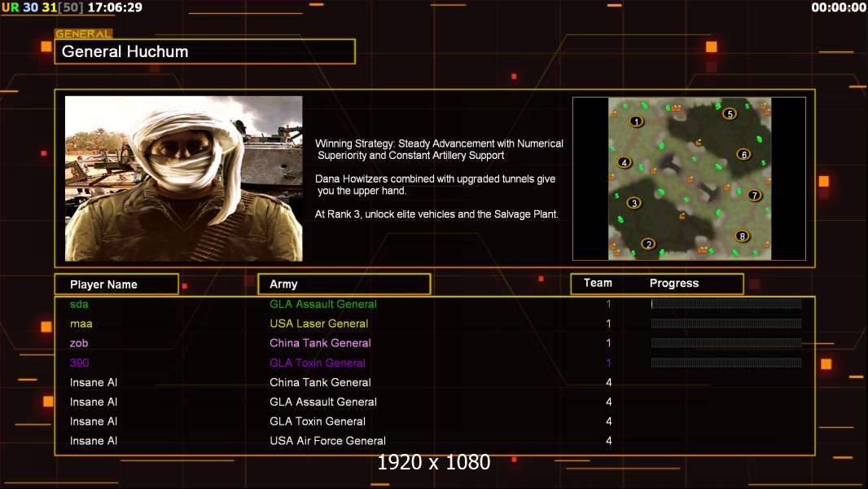Click Insane AI's GLA Assault General army
Screen dimensions: 868x489
(x=323, y=402)
